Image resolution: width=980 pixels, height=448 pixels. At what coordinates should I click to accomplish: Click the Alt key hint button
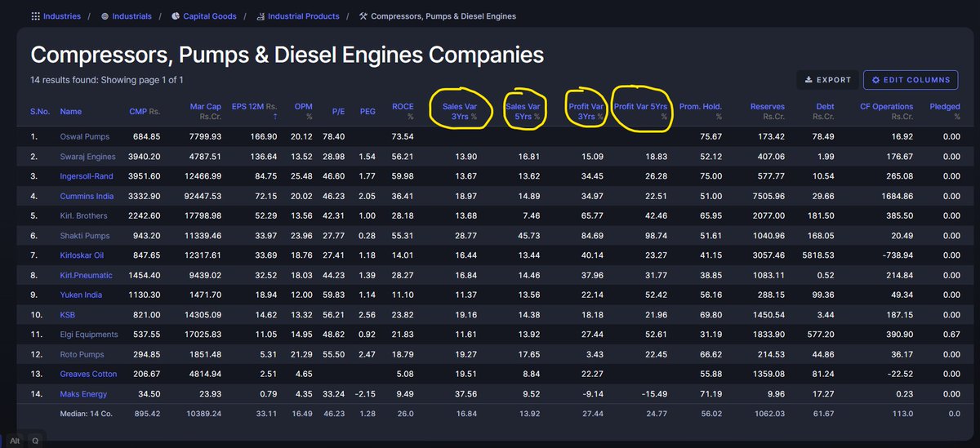15,440
